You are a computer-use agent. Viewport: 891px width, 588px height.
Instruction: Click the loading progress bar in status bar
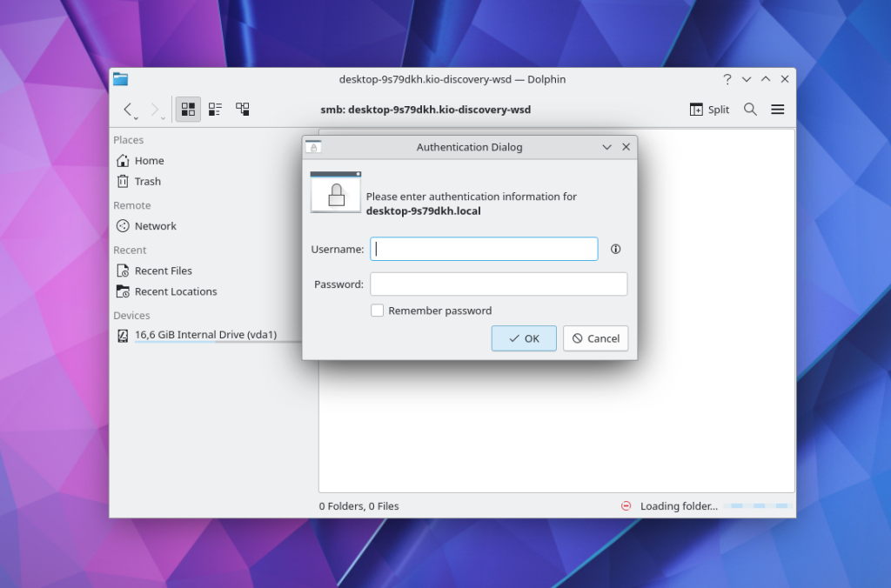[x=759, y=505]
